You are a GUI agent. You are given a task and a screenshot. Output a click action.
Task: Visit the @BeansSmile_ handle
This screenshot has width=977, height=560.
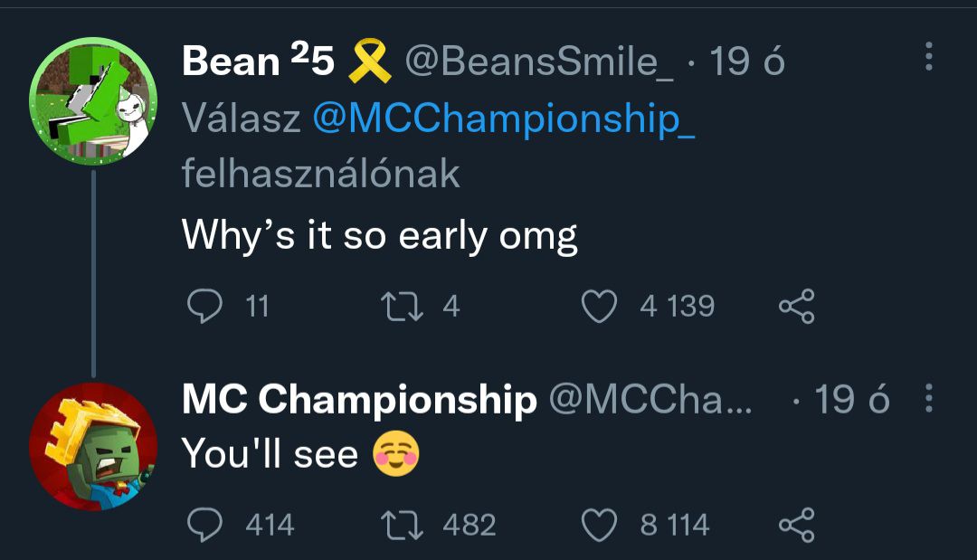click(538, 62)
